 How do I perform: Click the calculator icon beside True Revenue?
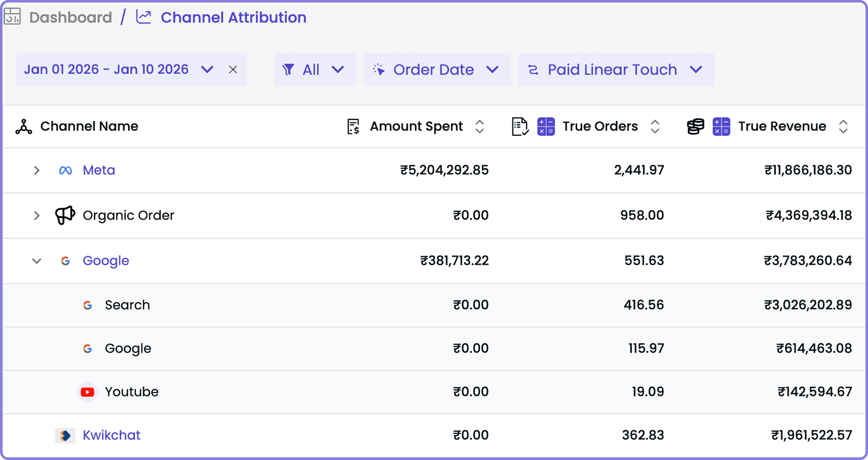[x=721, y=127]
